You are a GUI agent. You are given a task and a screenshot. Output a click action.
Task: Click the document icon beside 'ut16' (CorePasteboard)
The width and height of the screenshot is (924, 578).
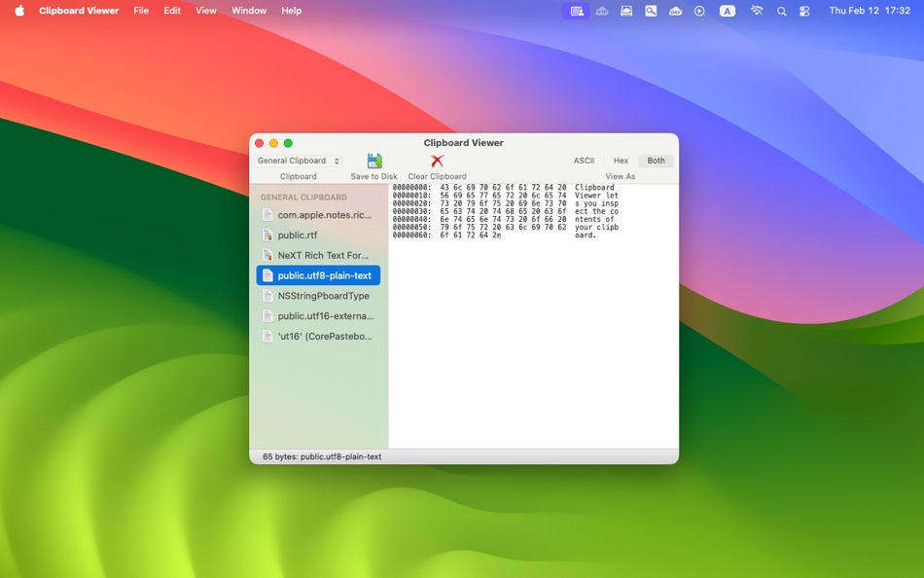pyautogui.click(x=268, y=336)
